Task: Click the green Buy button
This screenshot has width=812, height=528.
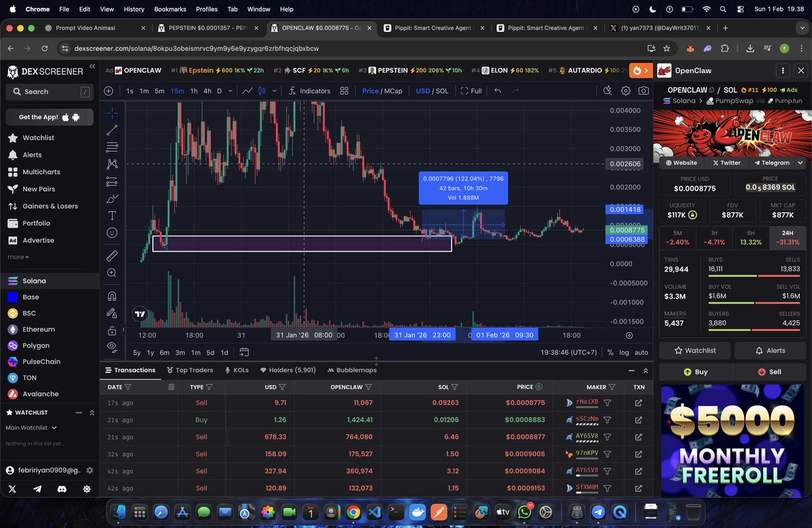Action: (x=696, y=372)
